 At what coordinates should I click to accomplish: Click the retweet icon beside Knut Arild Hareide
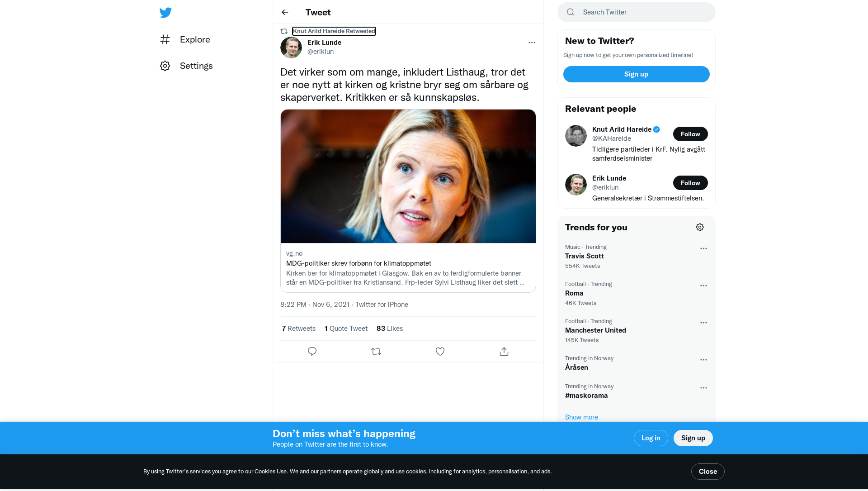coord(284,31)
